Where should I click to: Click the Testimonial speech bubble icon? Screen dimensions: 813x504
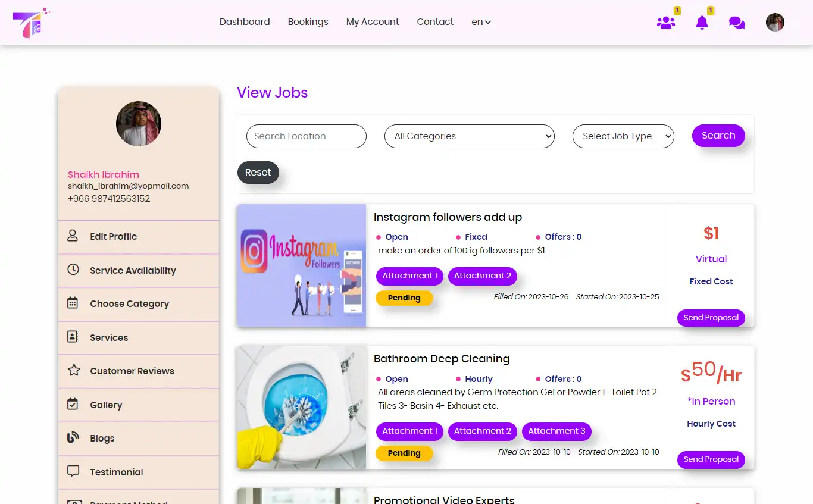[x=73, y=472]
